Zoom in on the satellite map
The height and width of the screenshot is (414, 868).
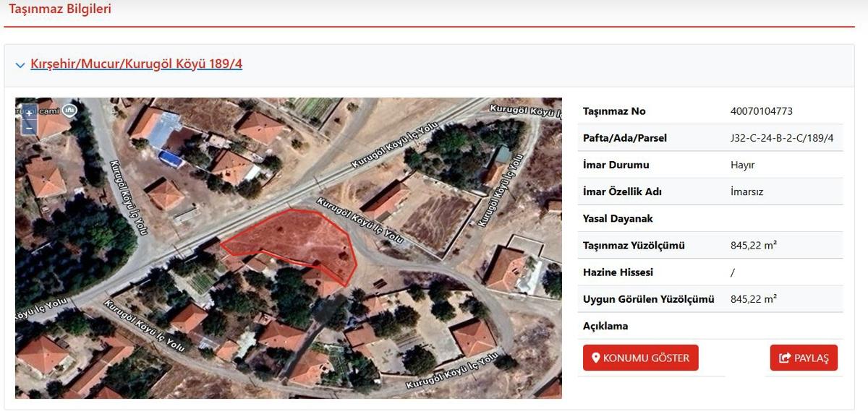[x=29, y=114]
